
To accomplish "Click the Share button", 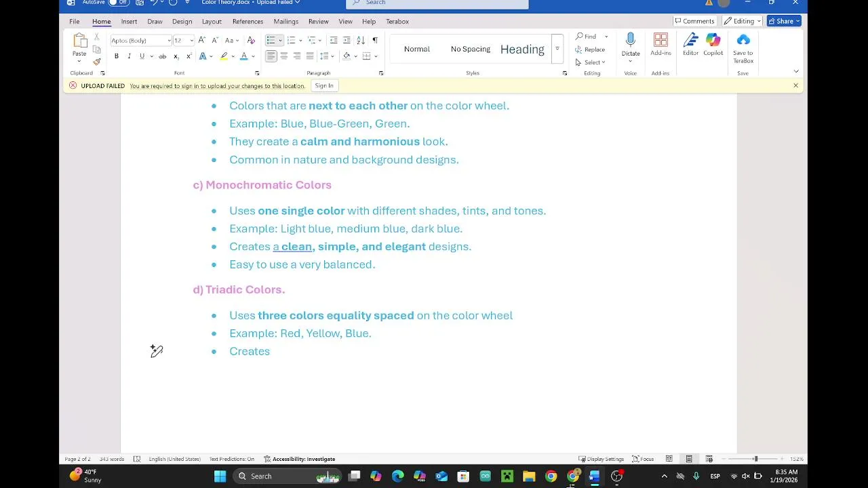I will tap(784, 21).
